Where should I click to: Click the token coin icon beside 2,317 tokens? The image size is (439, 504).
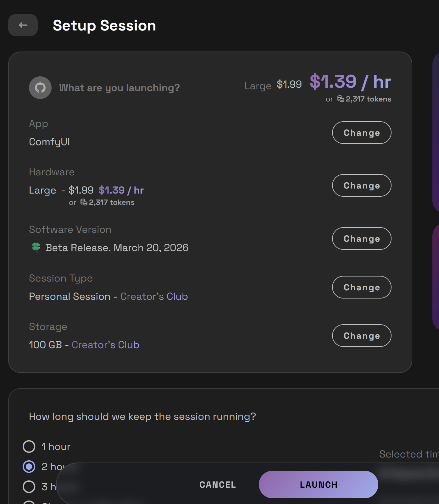coord(340,99)
